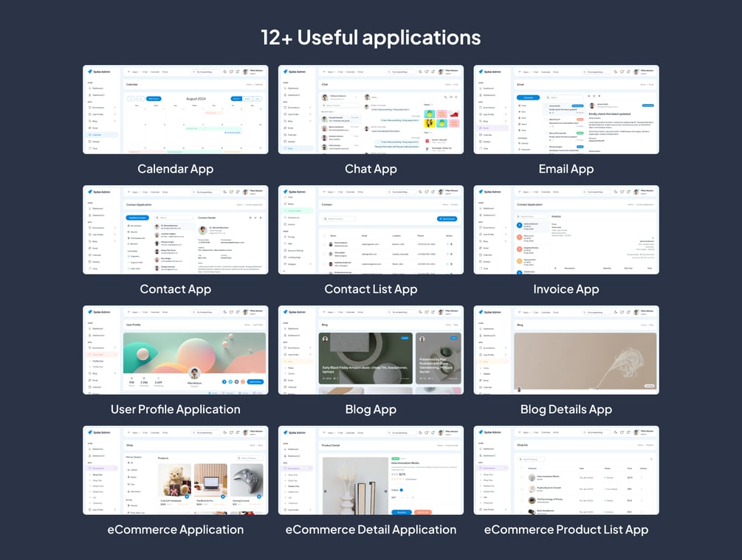Click Buy Now button in eCommerce Detail
This screenshot has height=560, width=742.
[402, 512]
